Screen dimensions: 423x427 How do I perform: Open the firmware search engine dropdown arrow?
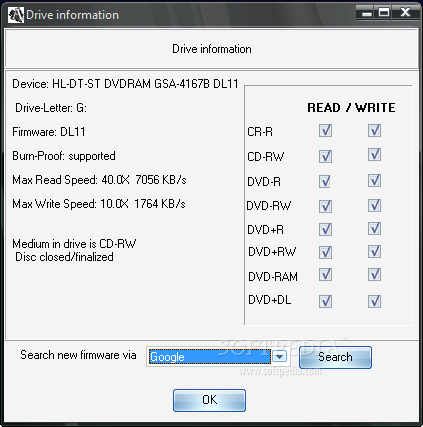coord(279,357)
